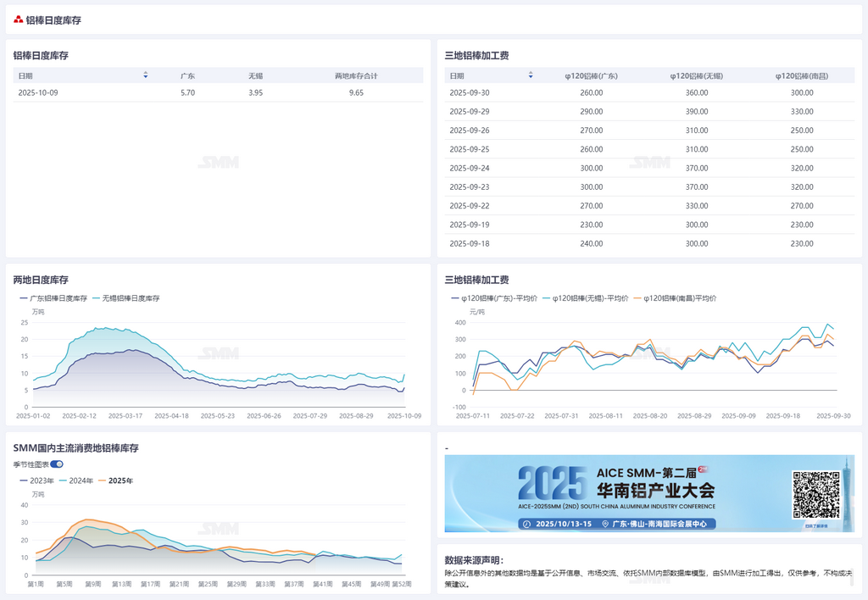This screenshot has width=868, height=600.
Task: Click sort arrows in 铝棒日度库存 table 日期 column
Action: [x=146, y=75]
